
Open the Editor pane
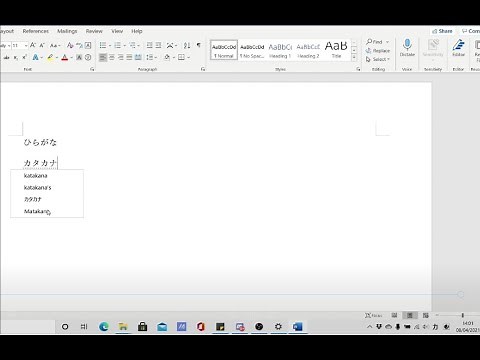[458, 48]
